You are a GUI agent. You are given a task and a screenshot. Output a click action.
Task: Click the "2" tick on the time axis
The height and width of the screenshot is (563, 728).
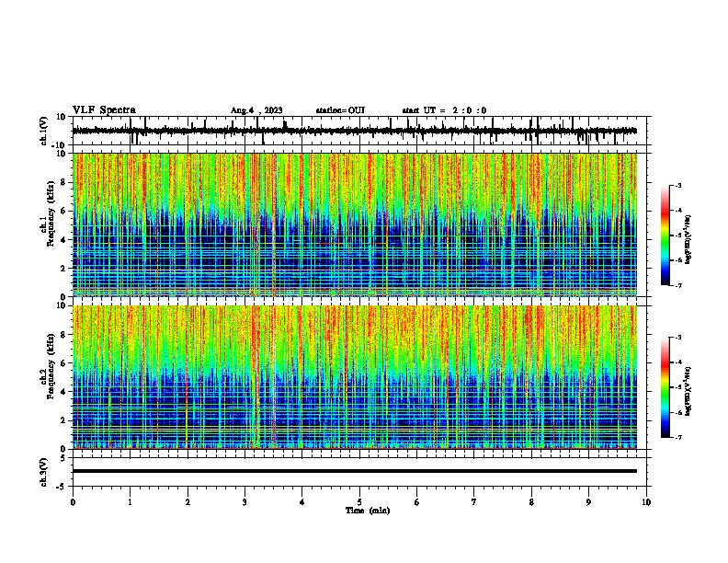[x=188, y=502]
